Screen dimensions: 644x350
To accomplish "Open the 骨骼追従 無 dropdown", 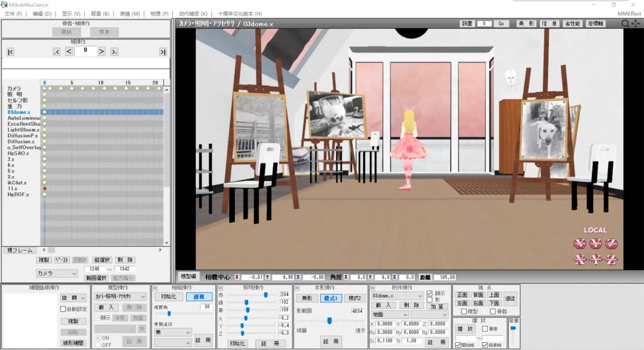I will click(x=173, y=332).
